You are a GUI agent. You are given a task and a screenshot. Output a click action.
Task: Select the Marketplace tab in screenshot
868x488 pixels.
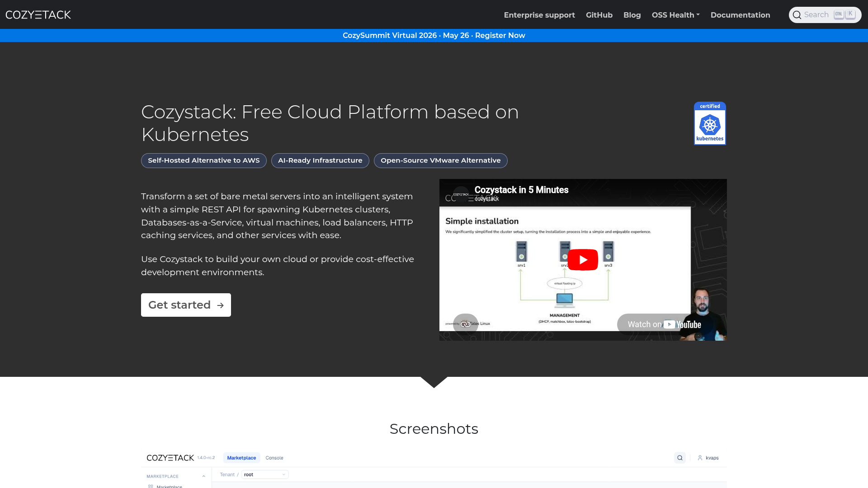point(241,458)
